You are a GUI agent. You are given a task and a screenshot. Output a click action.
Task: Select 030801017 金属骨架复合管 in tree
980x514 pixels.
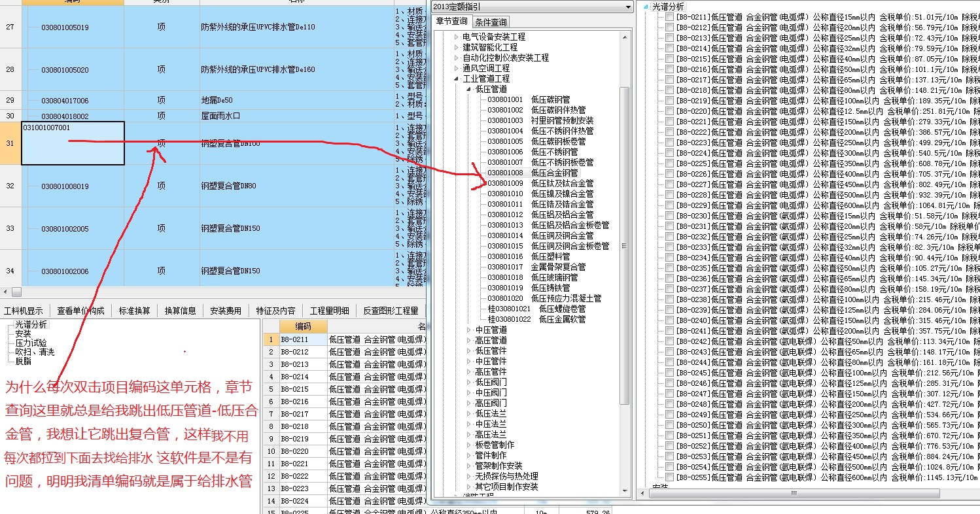click(x=536, y=267)
